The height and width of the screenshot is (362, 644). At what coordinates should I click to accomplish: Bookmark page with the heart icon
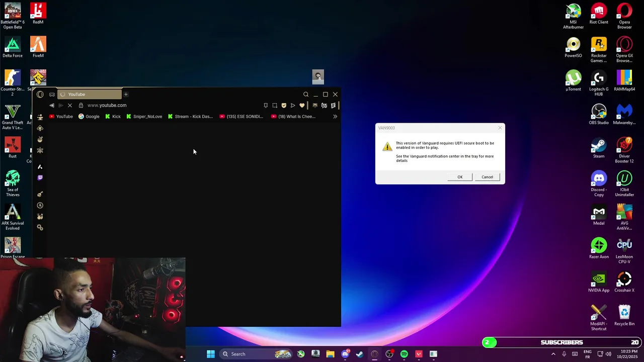click(x=302, y=105)
